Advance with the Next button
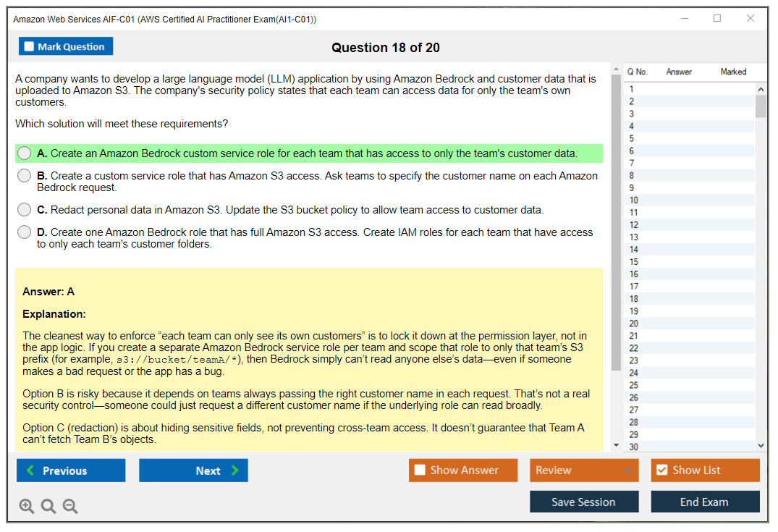The height and width of the screenshot is (532, 778). click(x=193, y=470)
